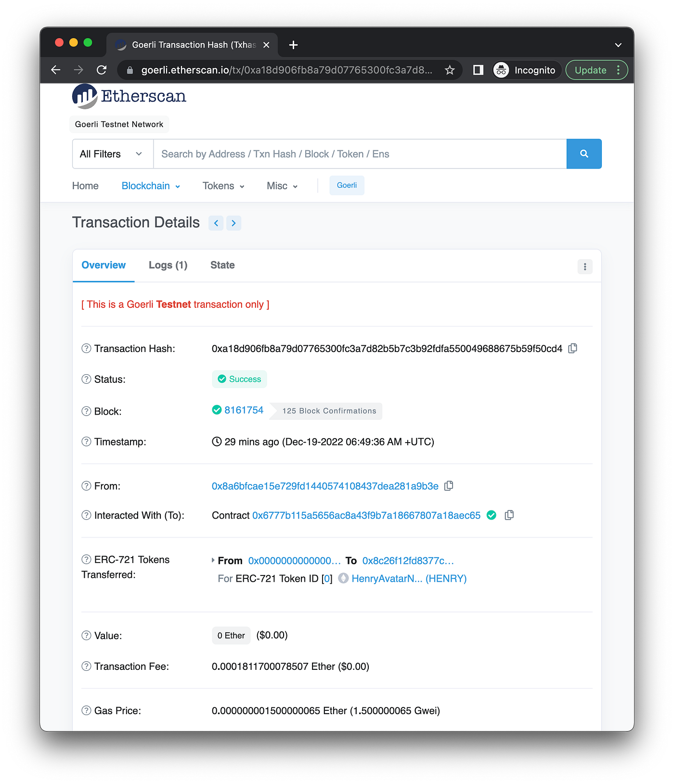The width and height of the screenshot is (674, 784).
Task: Close the Goerli Transaction Hash browser tab
Action: [x=266, y=45]
